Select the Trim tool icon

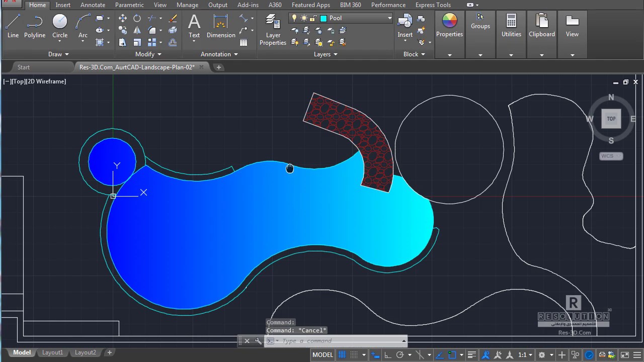coord(151,18)
